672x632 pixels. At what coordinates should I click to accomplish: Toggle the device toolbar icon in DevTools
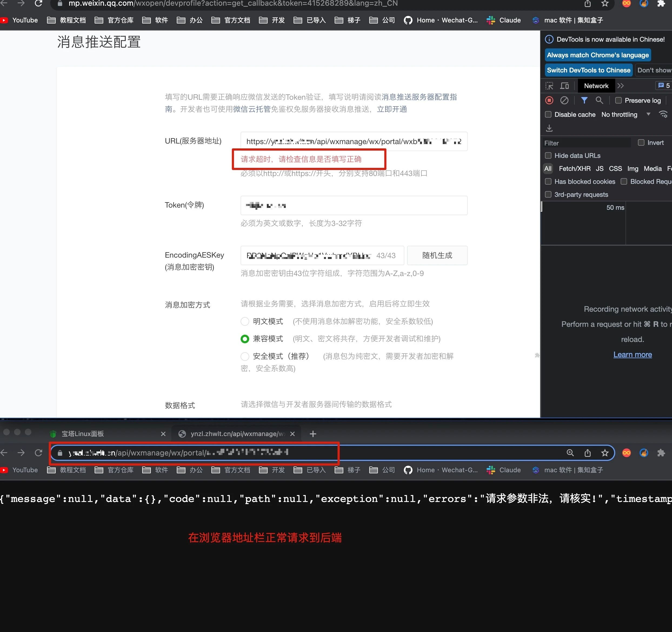(564, 86)
